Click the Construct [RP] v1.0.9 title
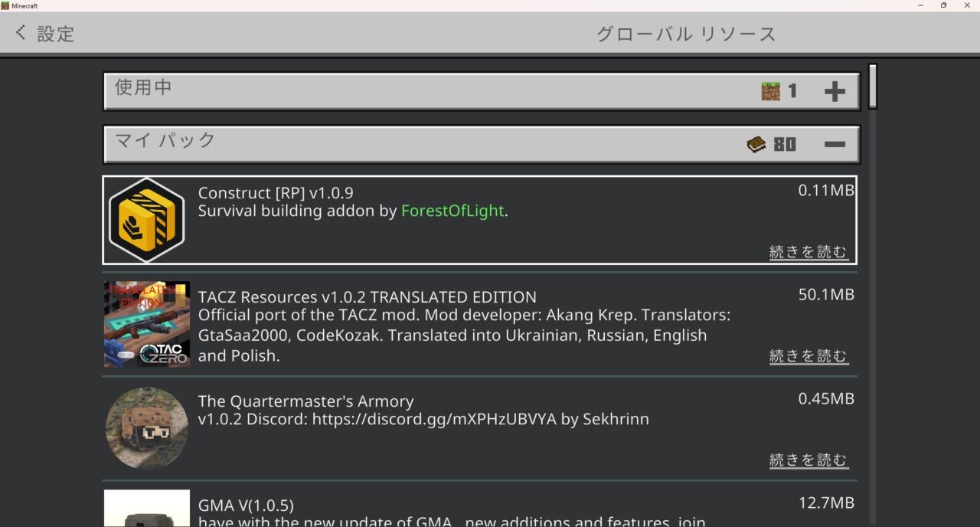This screenshot has width=980, height=527. (276, 193)
